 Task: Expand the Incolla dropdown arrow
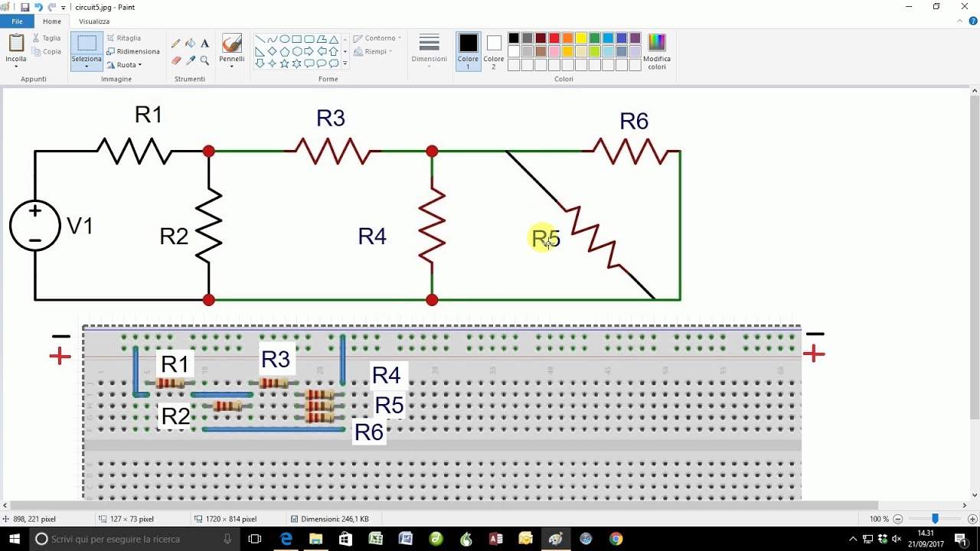click(16, 66)
